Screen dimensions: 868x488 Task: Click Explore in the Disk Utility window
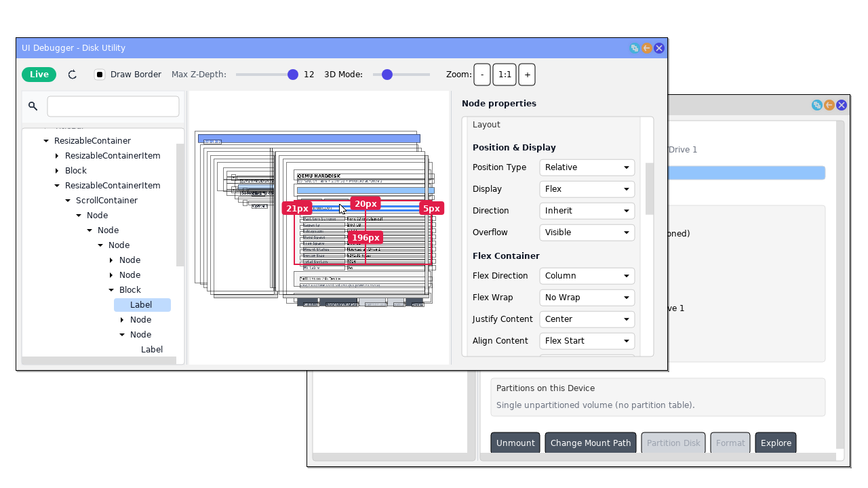click(776, 443)
